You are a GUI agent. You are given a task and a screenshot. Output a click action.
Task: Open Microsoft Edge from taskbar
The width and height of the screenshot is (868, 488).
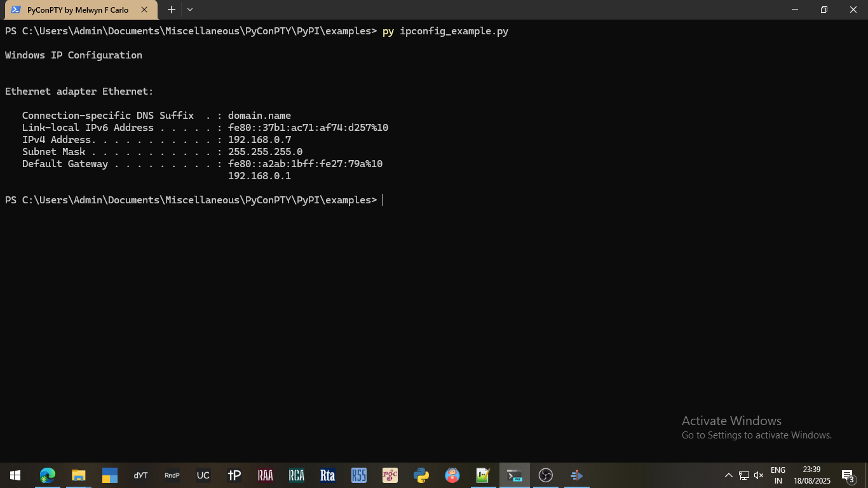click(x=48, y=475)
